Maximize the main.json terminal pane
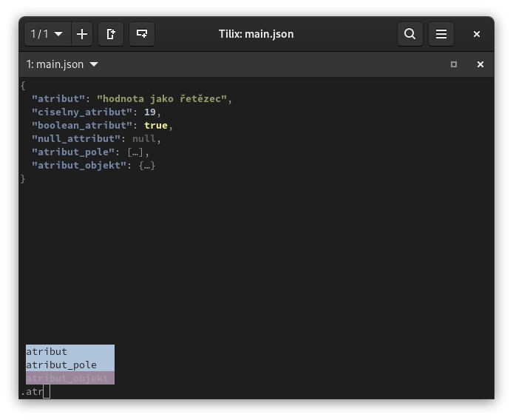This screenshot has width=513, height=420. 454,64
